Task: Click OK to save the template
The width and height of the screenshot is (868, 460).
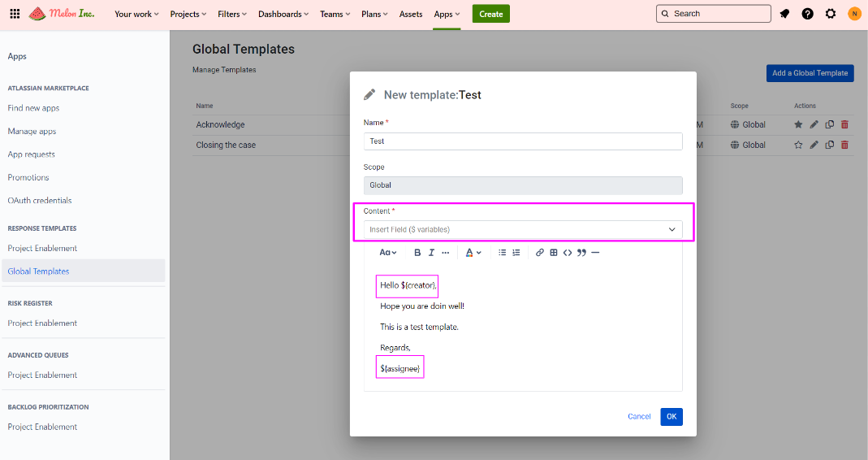Action: pos(672,417)
